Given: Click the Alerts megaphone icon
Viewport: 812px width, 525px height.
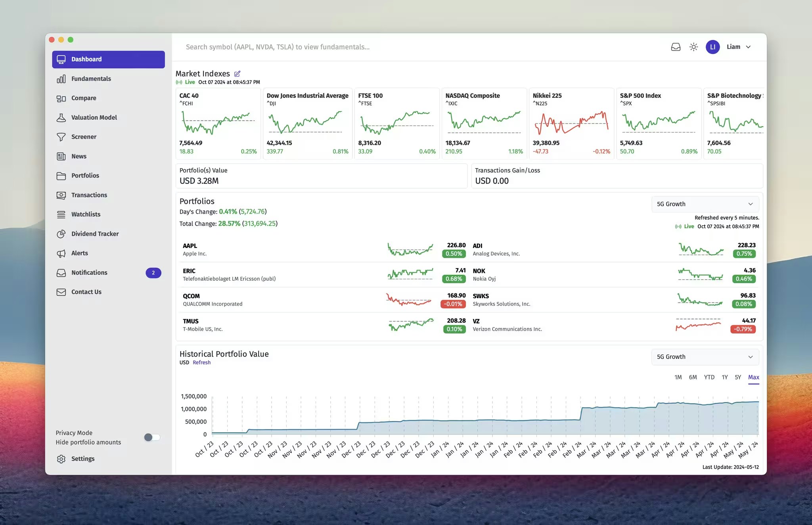Looking at the screenshot, I should point(61,253).
